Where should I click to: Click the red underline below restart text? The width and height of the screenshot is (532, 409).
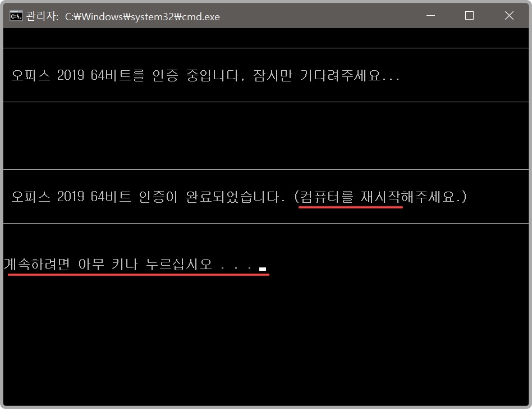[x=351, y=207]
